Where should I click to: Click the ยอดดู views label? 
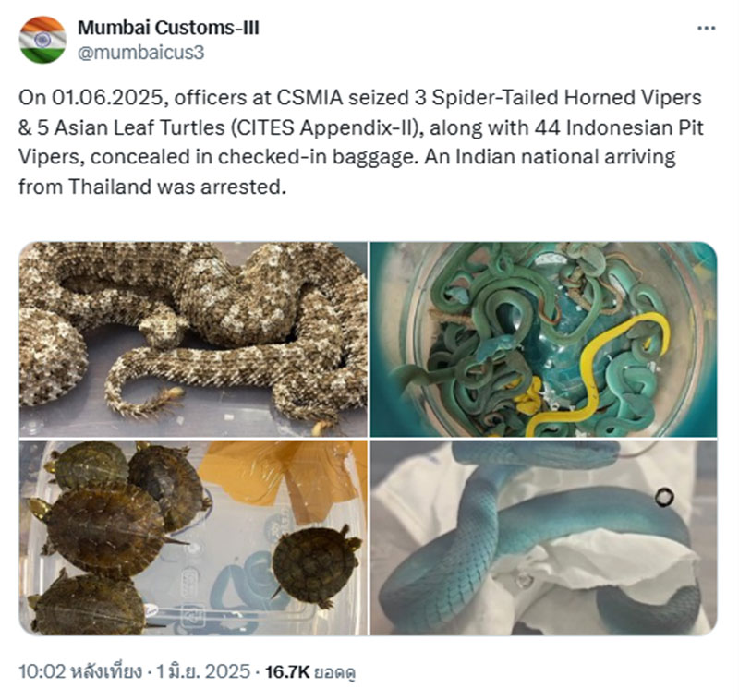[x=334, y=671]
